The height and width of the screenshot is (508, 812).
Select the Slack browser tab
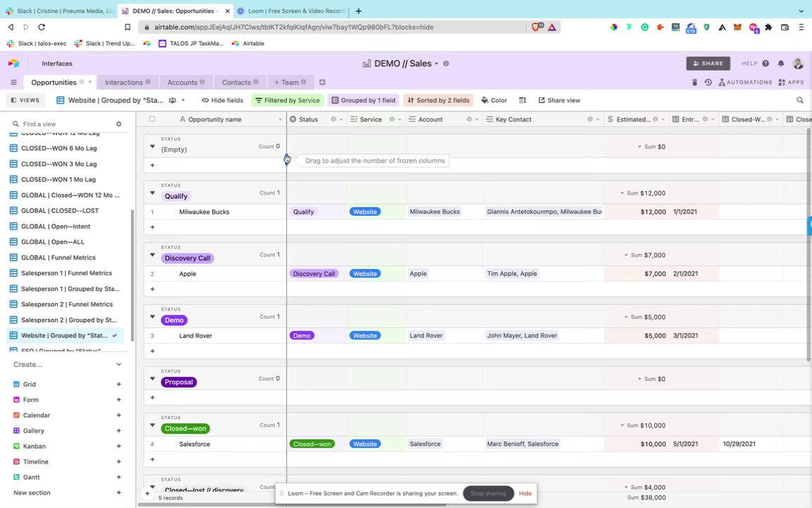click(x=59, y=11)
